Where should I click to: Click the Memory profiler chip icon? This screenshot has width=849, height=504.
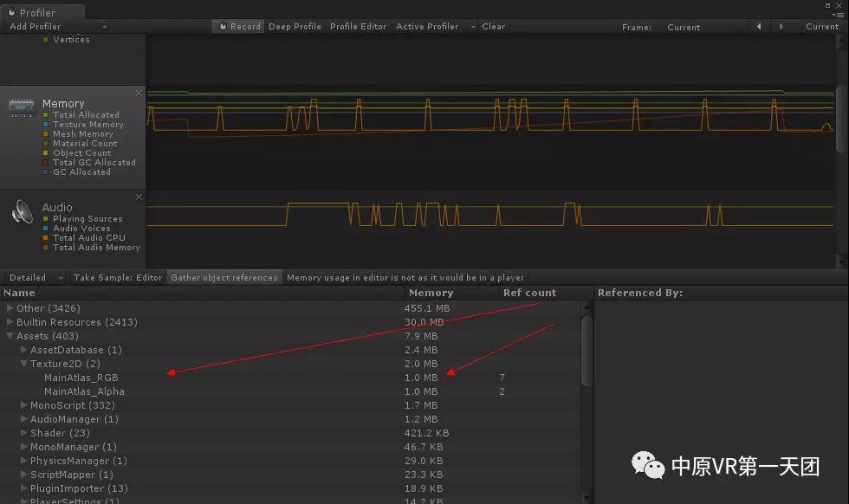22,107
